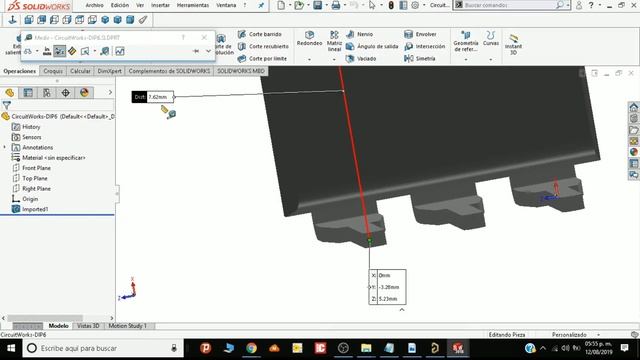Open the ConfigurationManager tab

(47, 93)
